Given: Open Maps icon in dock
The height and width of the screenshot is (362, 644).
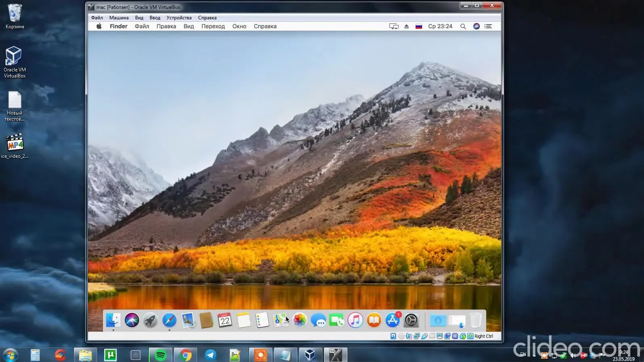Looking at the screenshot, I should click(281, 320).
